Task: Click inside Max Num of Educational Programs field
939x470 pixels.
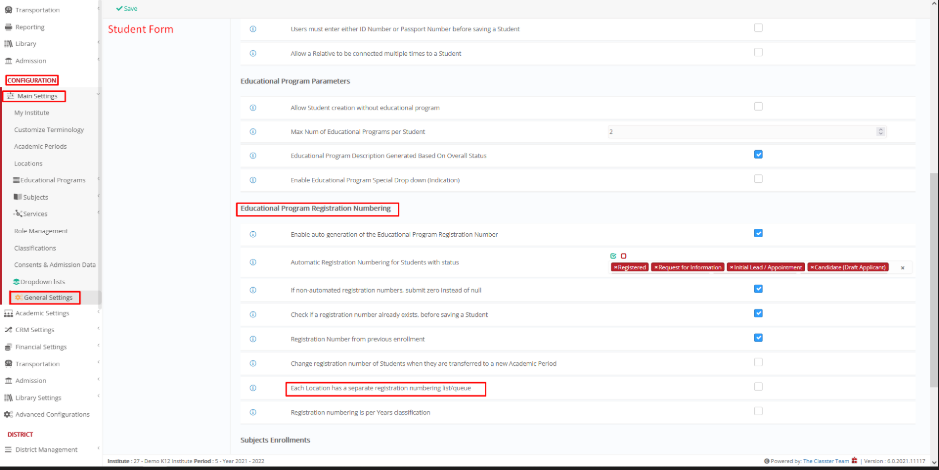Action: [747, 132]
